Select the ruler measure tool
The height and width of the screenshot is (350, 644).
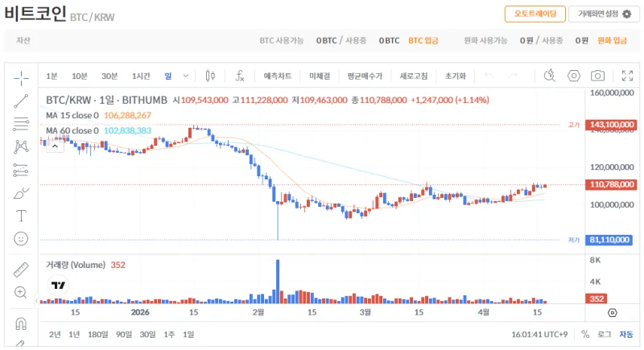point(21,270)
